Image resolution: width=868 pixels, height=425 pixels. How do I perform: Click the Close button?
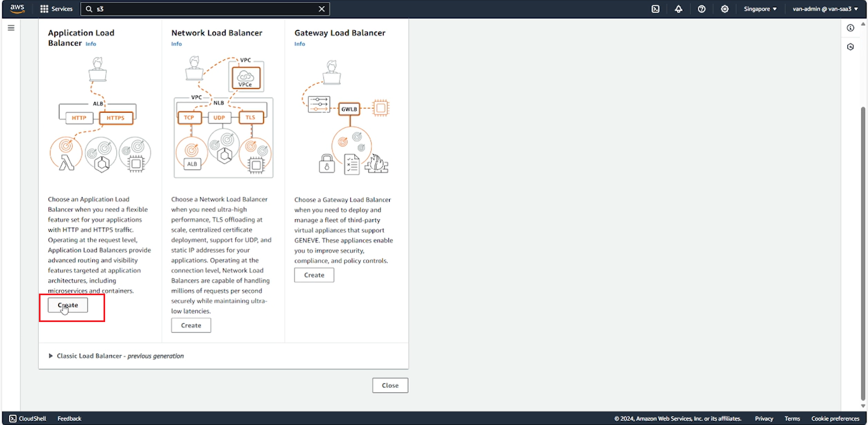[x=390, y=386]
